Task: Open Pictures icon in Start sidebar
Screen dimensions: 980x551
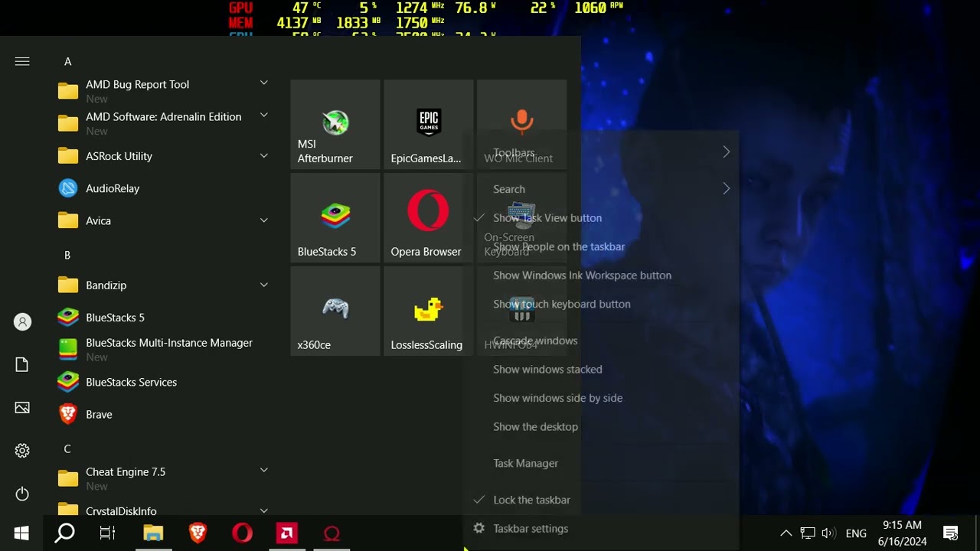Action: point(22,408)
